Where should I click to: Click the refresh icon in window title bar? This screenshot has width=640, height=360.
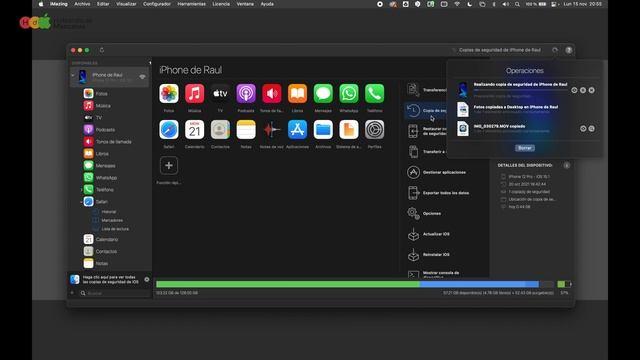pos(102,50)
